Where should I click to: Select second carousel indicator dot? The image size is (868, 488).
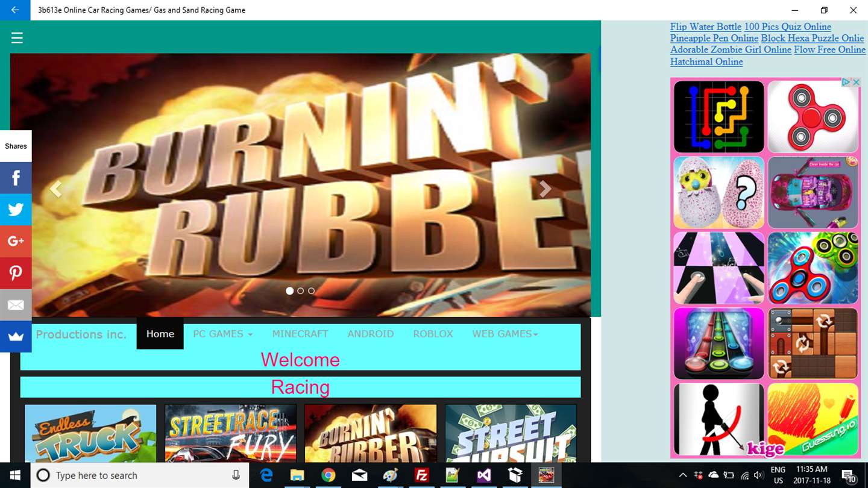click(301, 290)
